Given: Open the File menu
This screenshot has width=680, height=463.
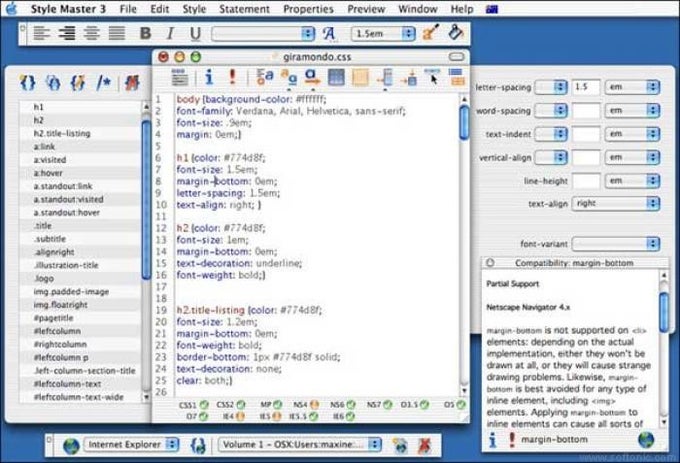Looking at the screenshot, I should tap(128, 9).
